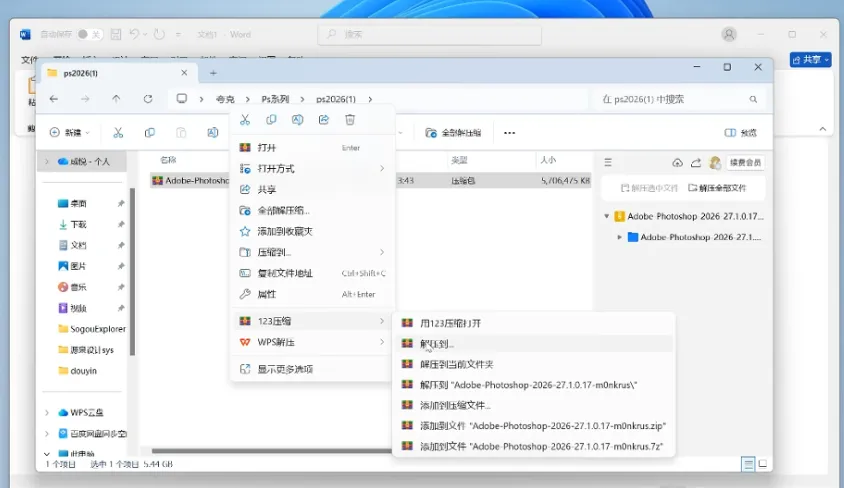
Task: Expand the 123压缩 submenu arrow
Action: [x=382, y=321]
